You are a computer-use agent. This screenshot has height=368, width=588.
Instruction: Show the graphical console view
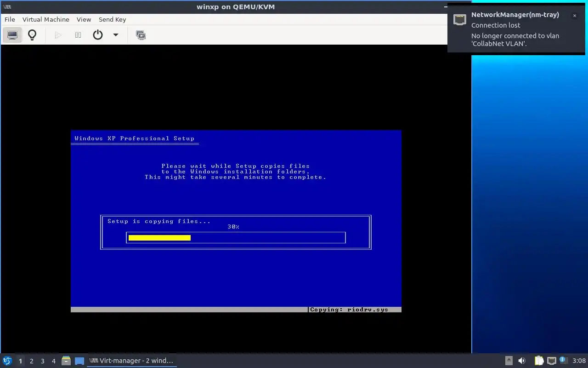(x=12, y=35)
